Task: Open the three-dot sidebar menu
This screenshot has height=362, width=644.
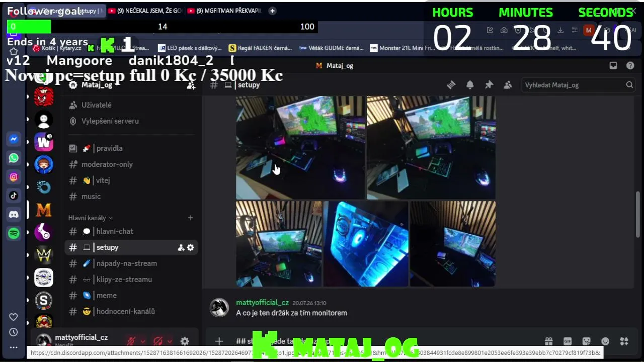Action: point(14,347)
